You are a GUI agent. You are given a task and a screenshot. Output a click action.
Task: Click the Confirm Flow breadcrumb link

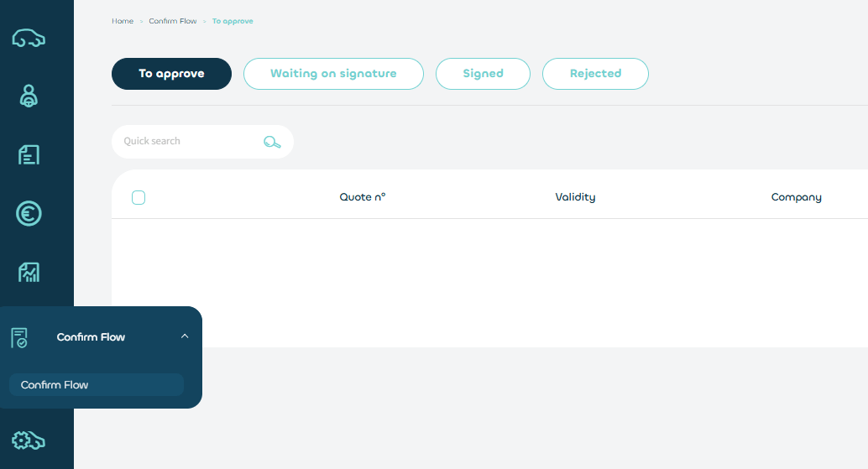pyautogui.click(x=172, y=21)
